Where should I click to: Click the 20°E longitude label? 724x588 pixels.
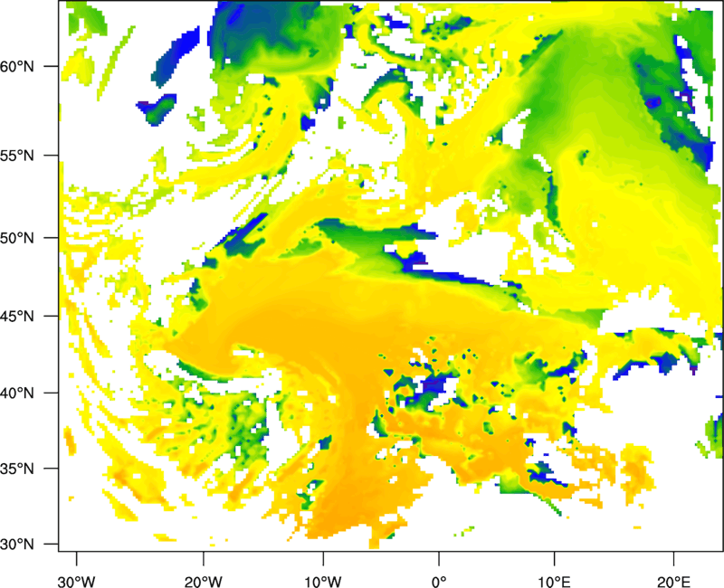(x=673, y=582)
